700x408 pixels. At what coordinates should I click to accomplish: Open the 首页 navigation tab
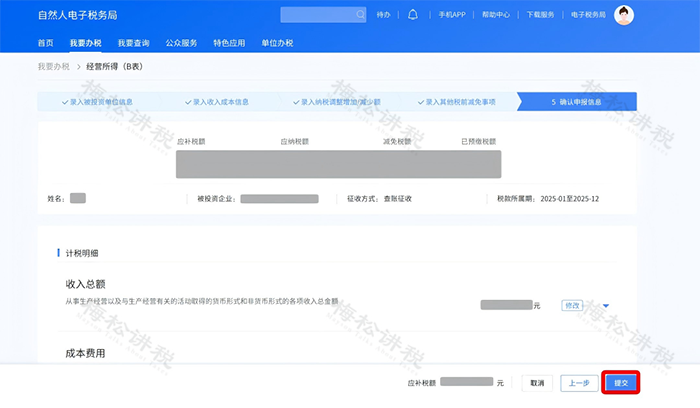click(46, 43)
